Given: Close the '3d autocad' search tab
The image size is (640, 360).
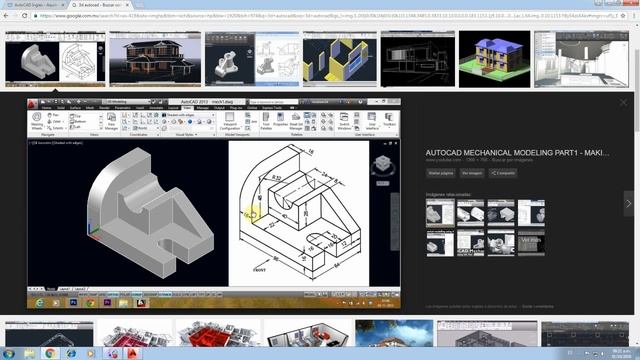Looking at the screenshot, I should point(127,5).
